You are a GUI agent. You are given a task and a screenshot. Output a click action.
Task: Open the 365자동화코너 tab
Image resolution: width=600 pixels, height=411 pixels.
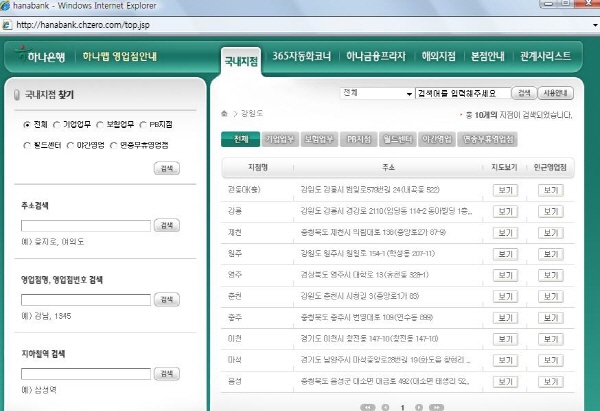coord(300,56)
